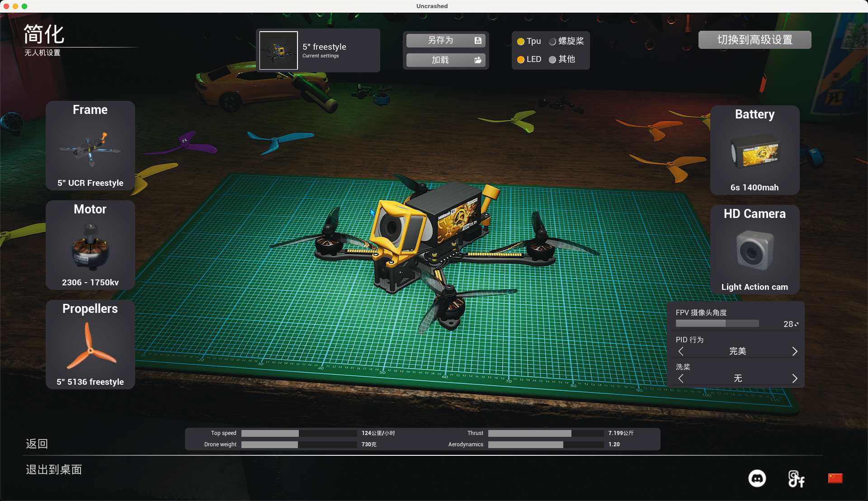Click the Chinese flag language icon
The image size is (868, 501).
[x=835, y=478]
